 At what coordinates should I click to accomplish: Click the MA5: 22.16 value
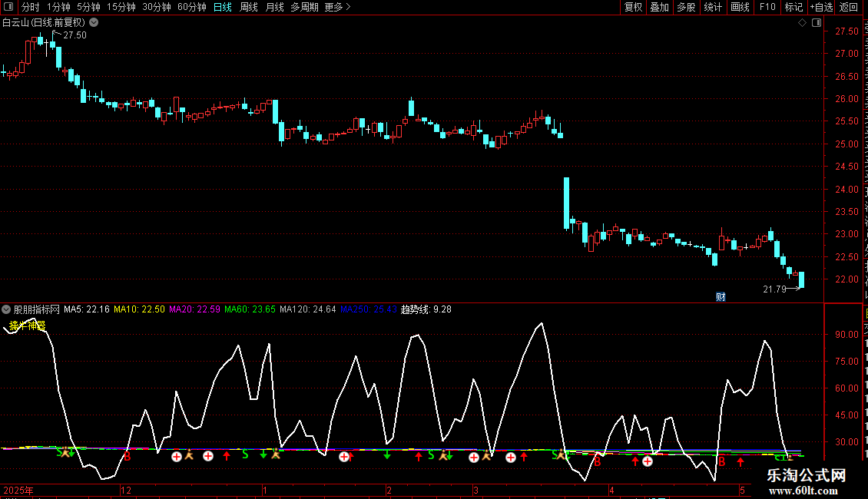pos(86,309)
